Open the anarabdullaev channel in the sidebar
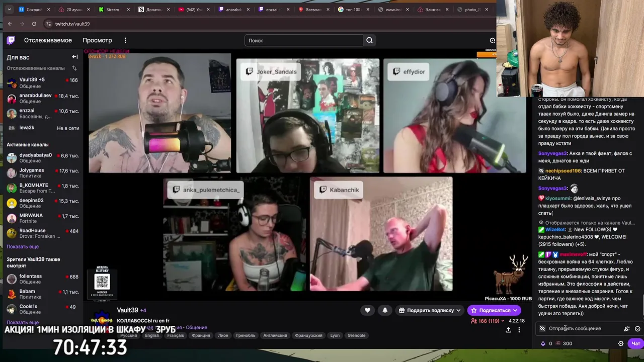Viewport: 644px width, 362px height. point(43,98)
